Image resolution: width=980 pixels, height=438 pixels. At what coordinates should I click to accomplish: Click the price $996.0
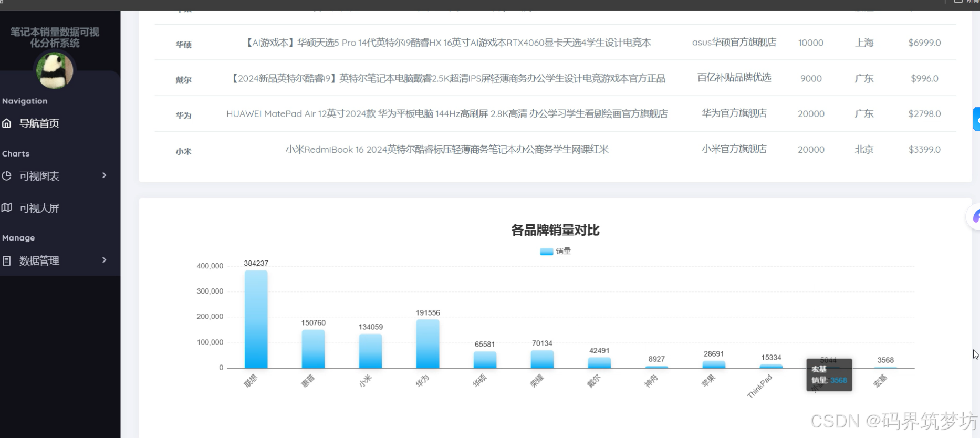[x=924, y=78]
